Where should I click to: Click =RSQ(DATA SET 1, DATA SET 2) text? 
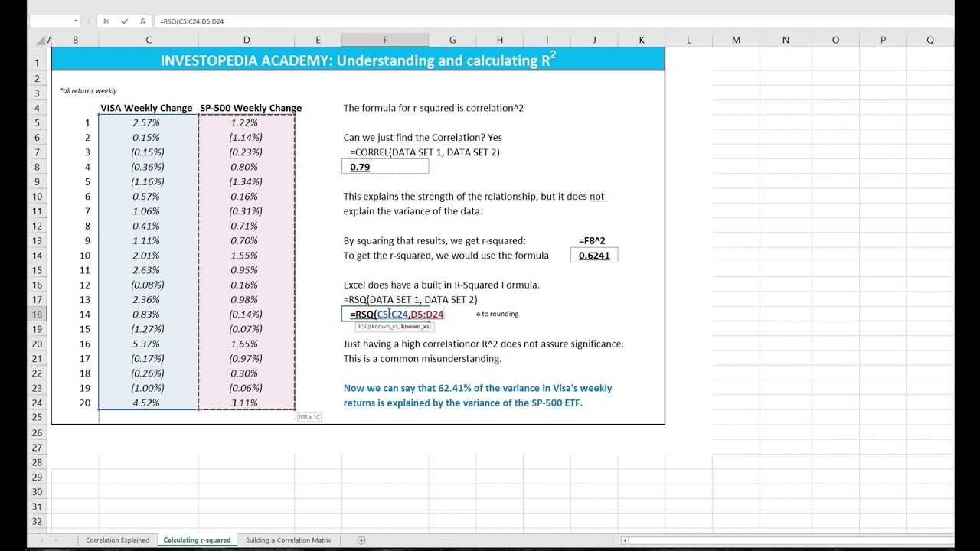pyautogui.click(x=410, y=300)
